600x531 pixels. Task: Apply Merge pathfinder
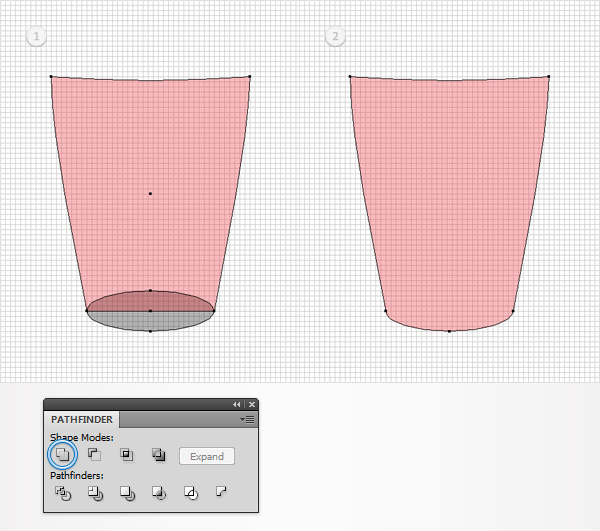tap(127, 493)
